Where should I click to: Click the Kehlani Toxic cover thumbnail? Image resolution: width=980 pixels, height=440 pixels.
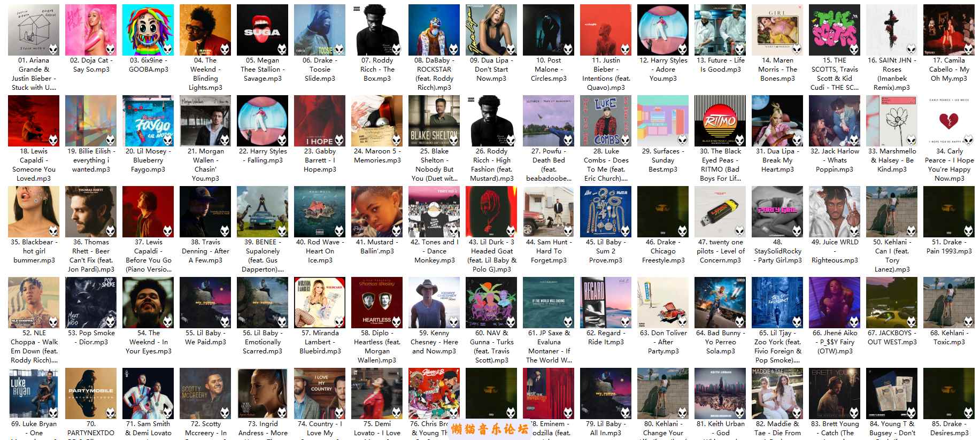pyautogui.click(x=949, y=303)
